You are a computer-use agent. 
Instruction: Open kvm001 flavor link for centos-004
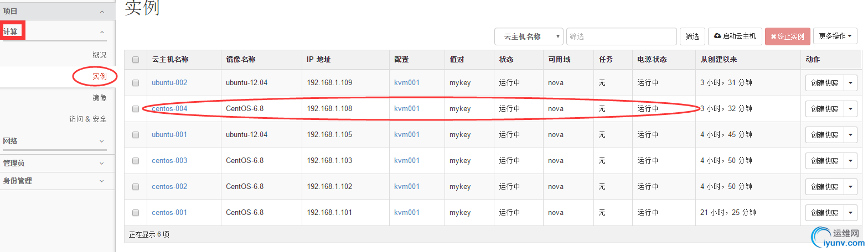click(x=407, y=109)
